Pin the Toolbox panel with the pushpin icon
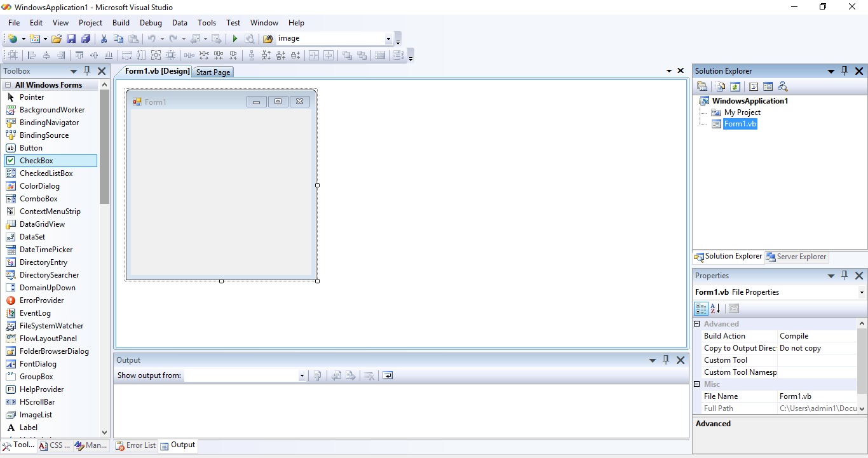 pyautogui.click(x=88, y=71)
